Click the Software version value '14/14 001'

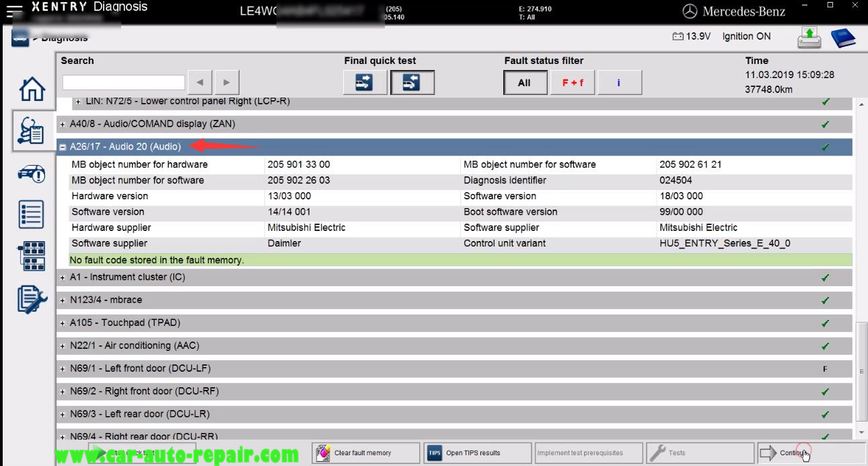[289, 211]
